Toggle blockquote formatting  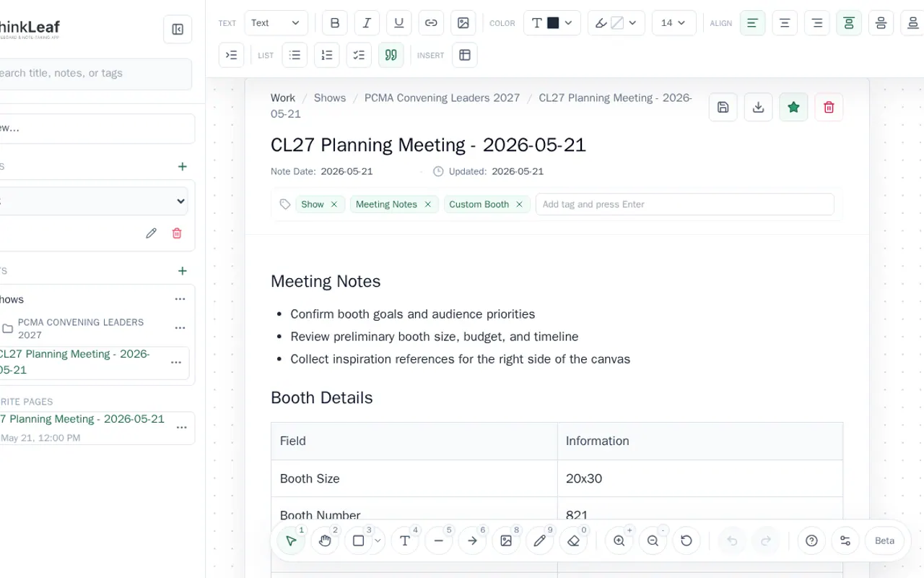coord(391,55)
